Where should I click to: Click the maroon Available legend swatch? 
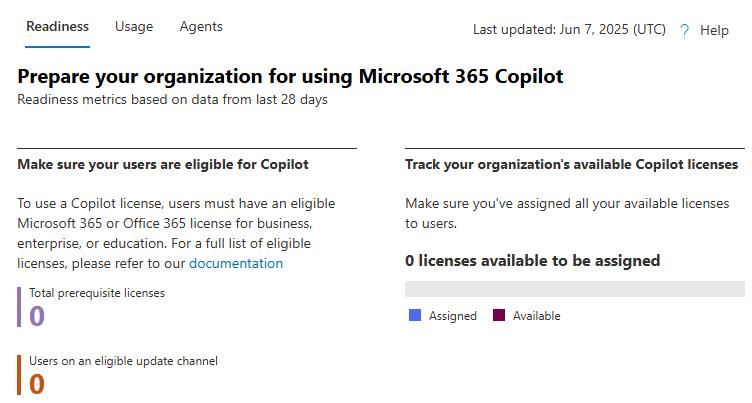point(499,315)
